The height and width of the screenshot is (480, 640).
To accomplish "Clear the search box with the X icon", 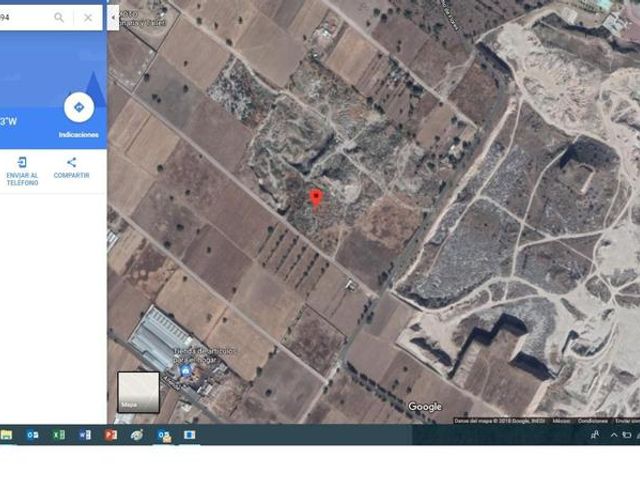I will 88,18.
